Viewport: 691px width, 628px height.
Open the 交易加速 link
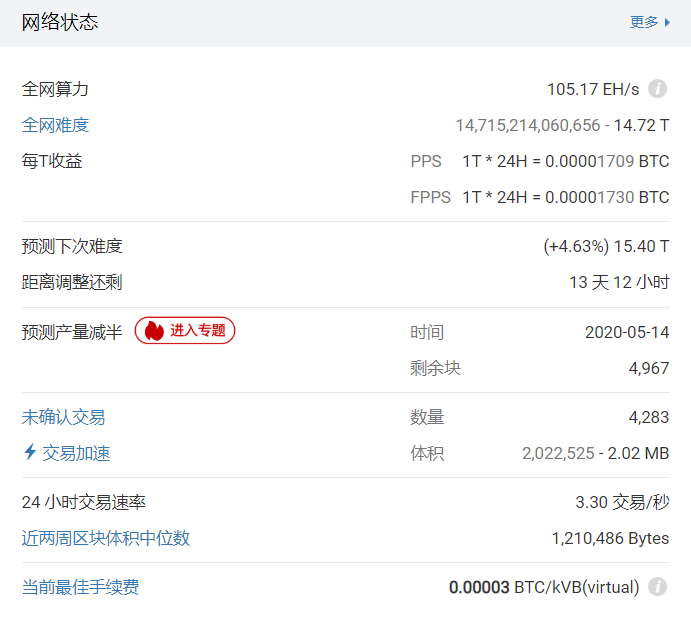point(76,453)
